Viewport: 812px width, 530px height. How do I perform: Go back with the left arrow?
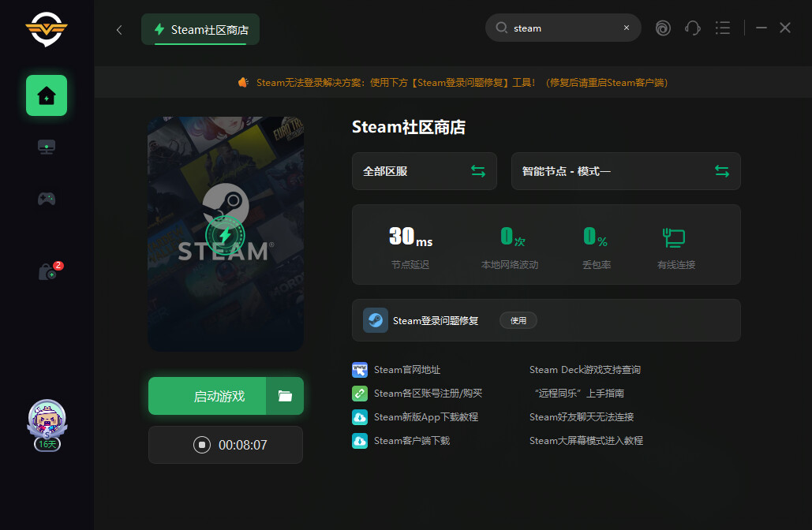pos(119,30)
